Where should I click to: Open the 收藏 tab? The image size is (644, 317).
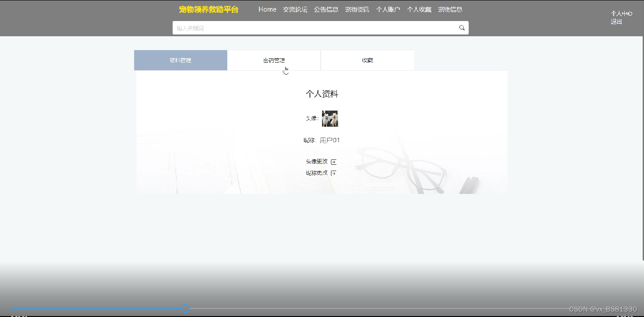368,60
